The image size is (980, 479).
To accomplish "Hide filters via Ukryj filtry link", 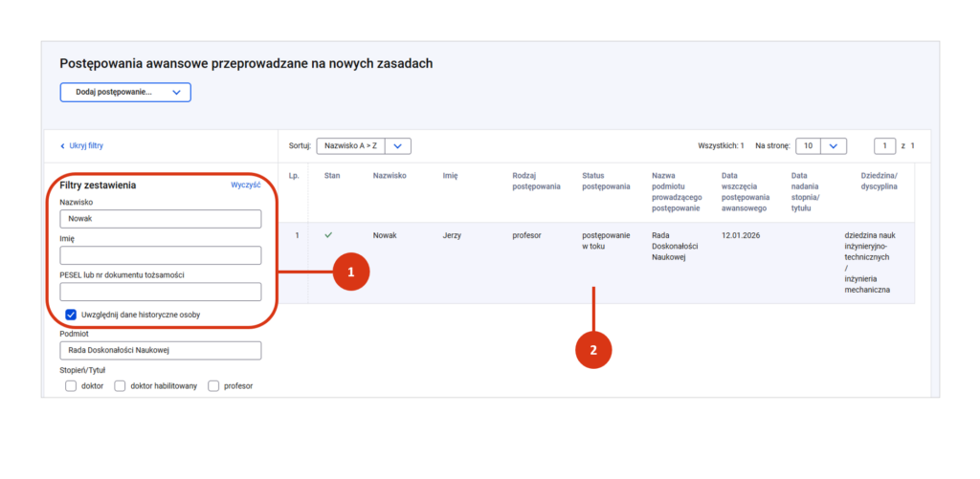I will point(85,146).
